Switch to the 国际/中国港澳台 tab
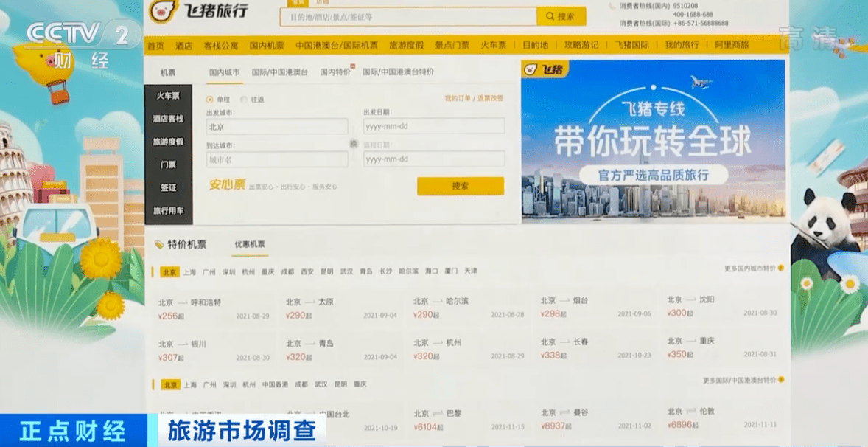Viewport: 868px width, 447px height. tap(280, 72)
